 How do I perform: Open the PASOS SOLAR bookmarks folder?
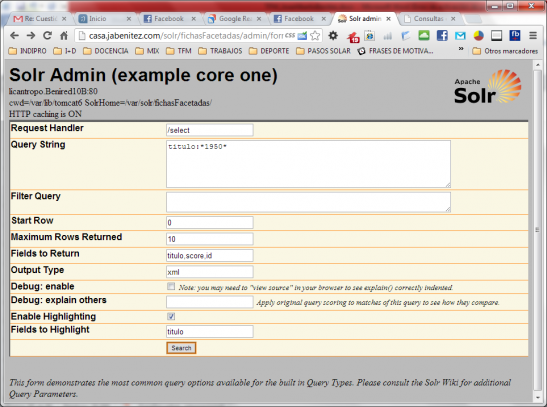323,51
